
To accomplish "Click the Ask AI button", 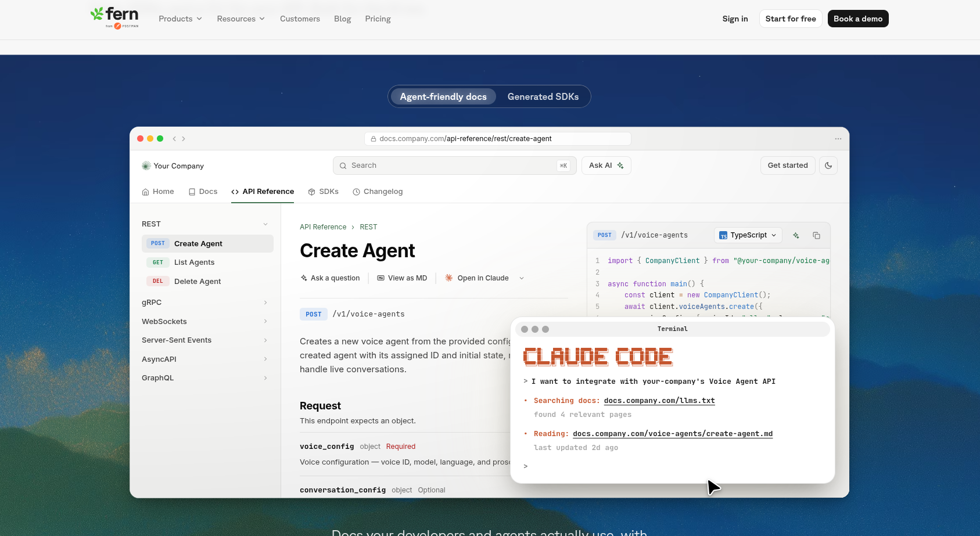I will (606, 166).
